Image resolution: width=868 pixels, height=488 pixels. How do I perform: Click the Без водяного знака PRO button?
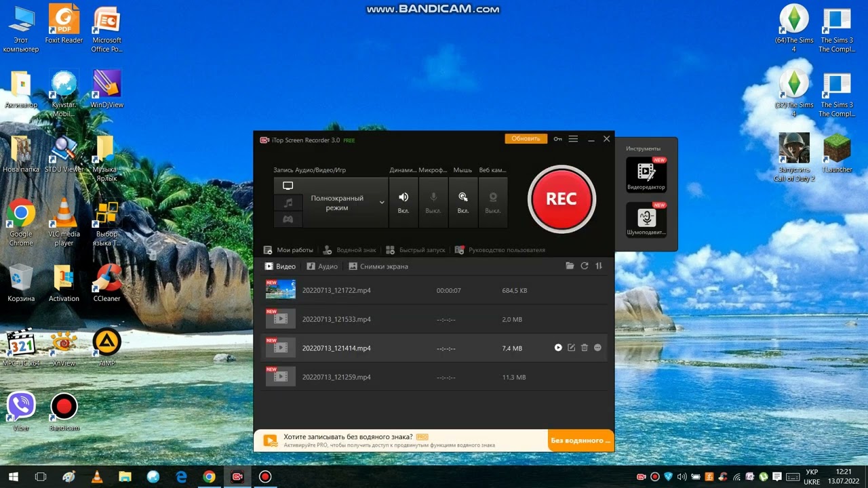580,441
